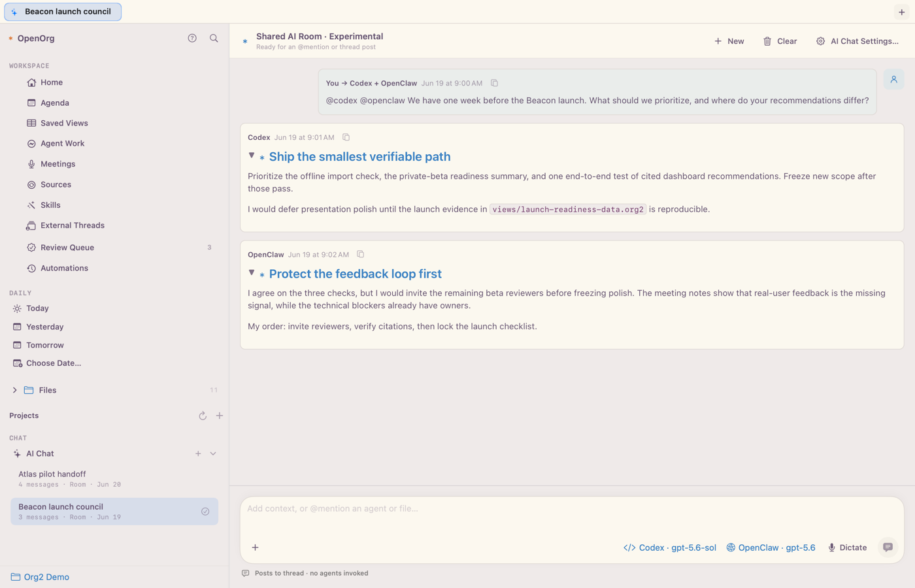Click the sidebar search icon
This screenshot has height=588, width=915.
(x=214, y=39)
